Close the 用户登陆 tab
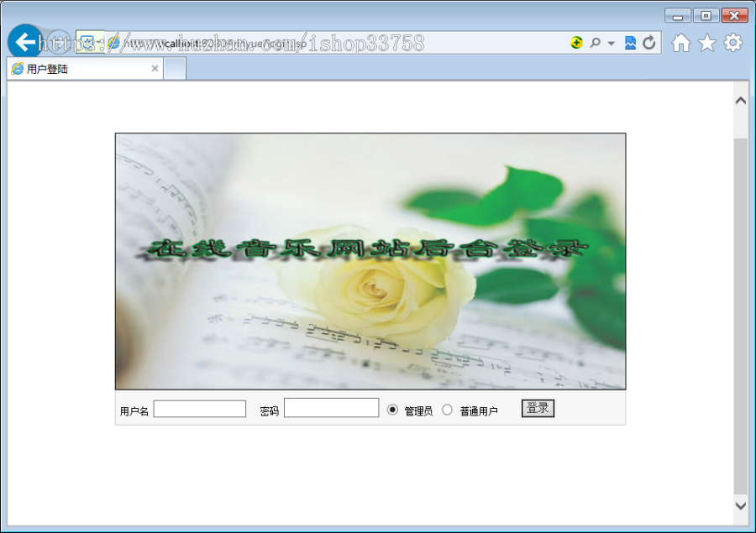The height and width of the screenshot is (533, 756). [155, 70]
